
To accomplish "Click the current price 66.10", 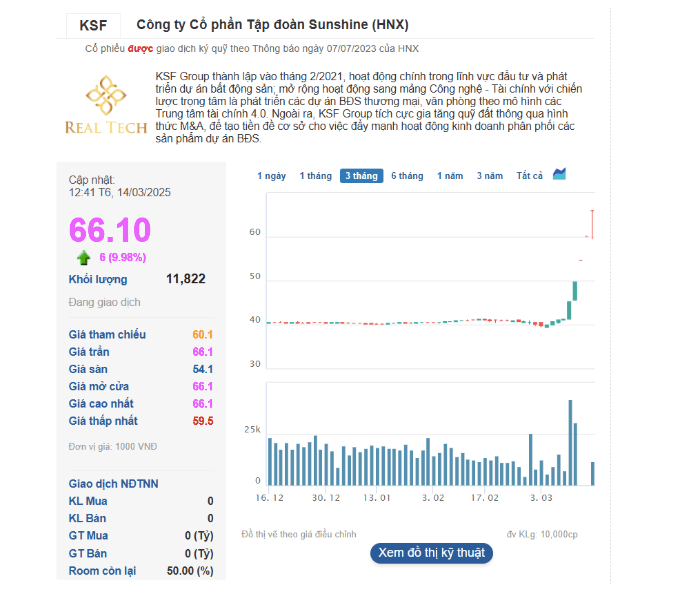I will pyautogui.click(x=110, y=230).
